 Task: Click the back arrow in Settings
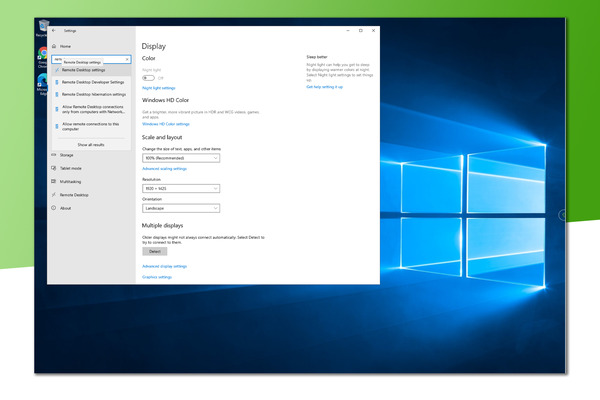click(54, 31)
